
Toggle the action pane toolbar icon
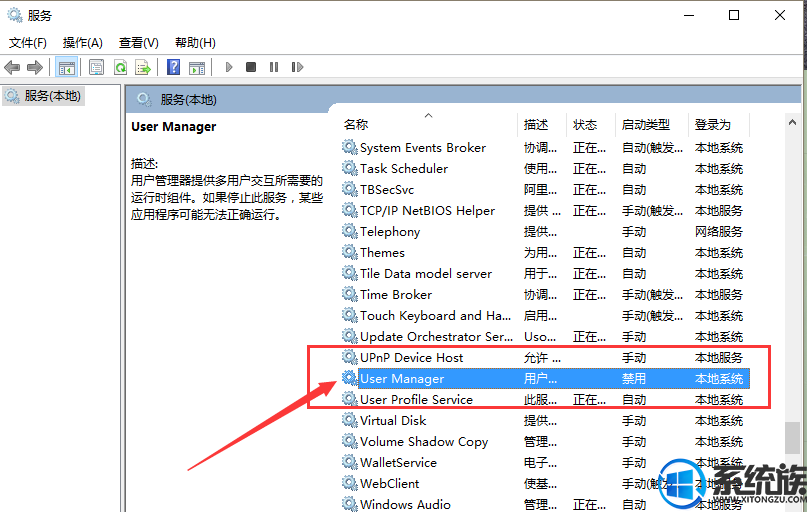[x=197, y=67]
